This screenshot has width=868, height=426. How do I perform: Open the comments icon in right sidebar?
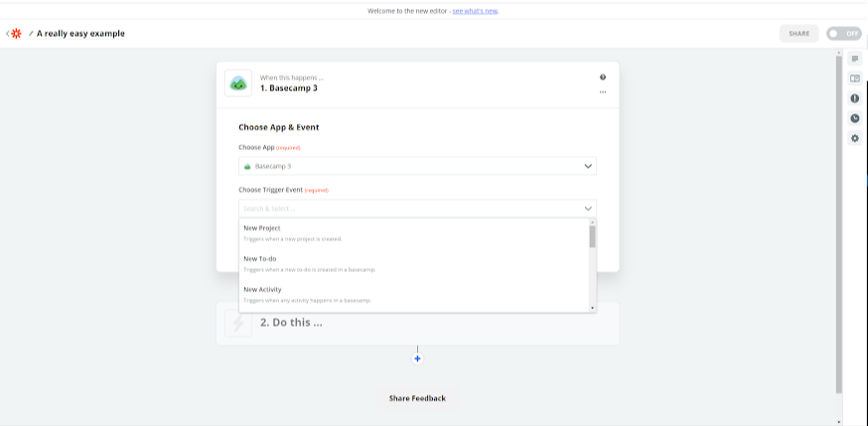(855, 59)
